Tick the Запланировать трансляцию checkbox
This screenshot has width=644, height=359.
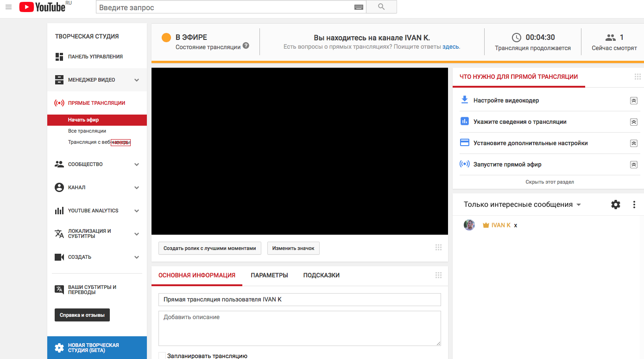coord(162,356)
